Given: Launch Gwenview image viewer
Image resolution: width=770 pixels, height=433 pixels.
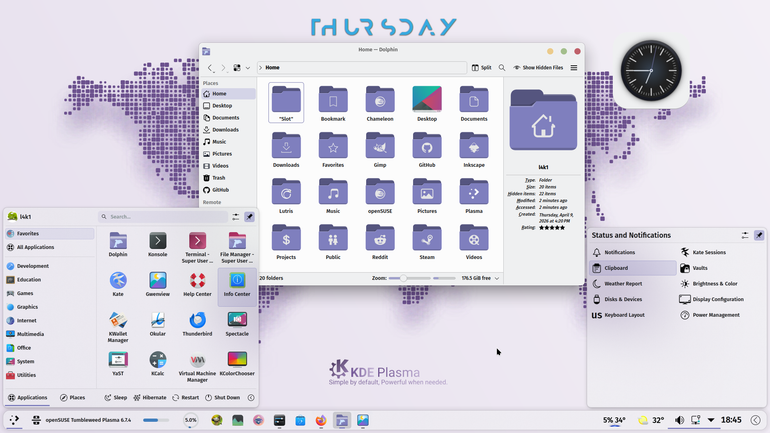Looking at the screenshot, I should [x=158, y=284].
